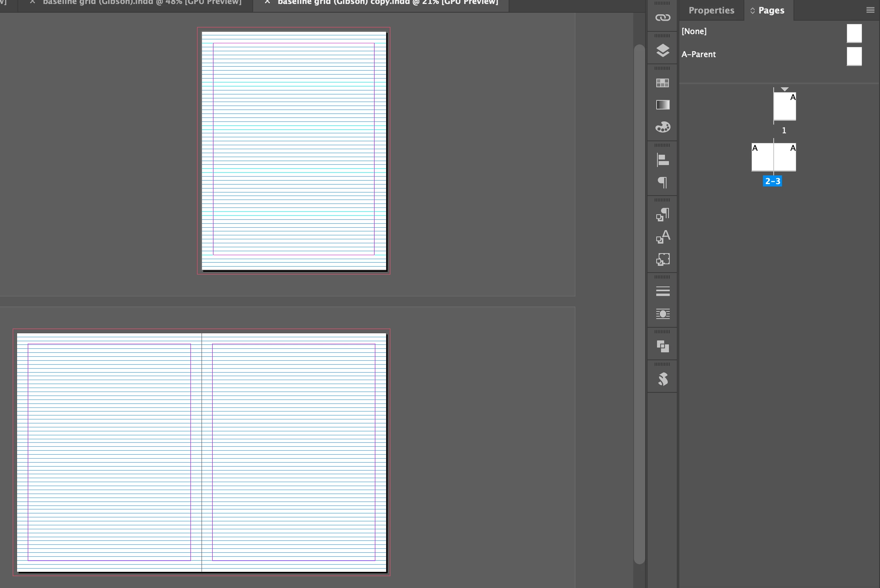Image resolution: width=880 pixels, height=588 pixels.
Task: Open the Color palette panel icon
Action: pyautogui.click(x=663, y=127)
